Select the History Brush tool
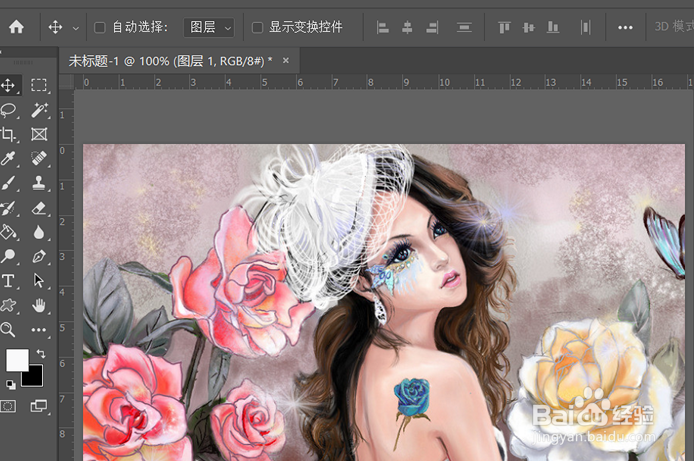The image size is (694, 461). coord(8,208)
